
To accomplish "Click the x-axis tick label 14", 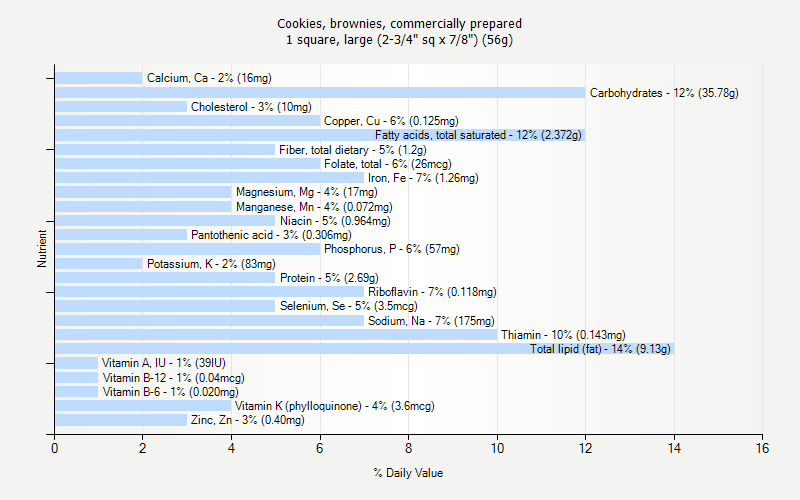I will click(674, 448).
